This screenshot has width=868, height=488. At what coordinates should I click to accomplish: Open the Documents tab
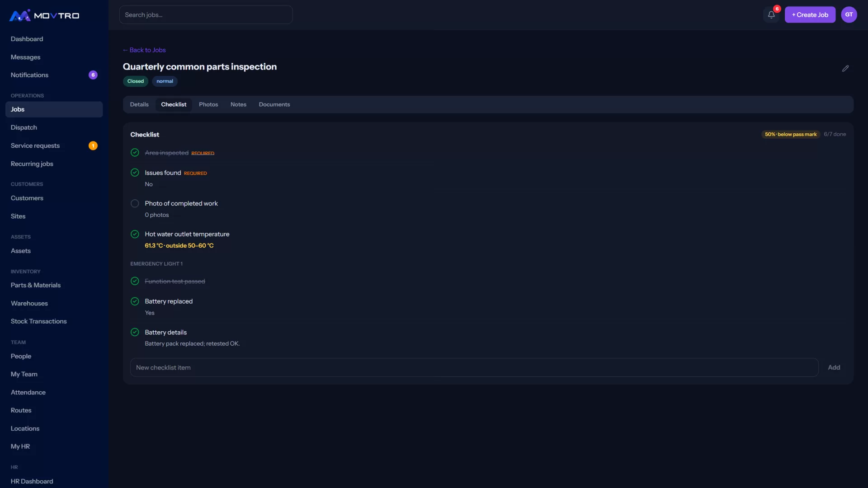pyautogui.click(x=274, y=104)
